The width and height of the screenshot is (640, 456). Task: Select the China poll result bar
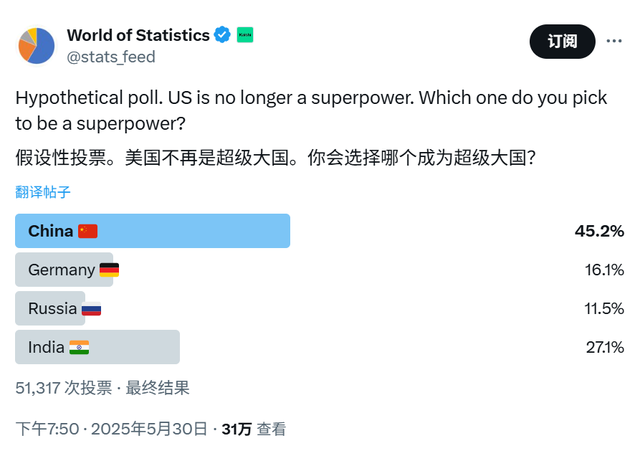pos(153,231)
